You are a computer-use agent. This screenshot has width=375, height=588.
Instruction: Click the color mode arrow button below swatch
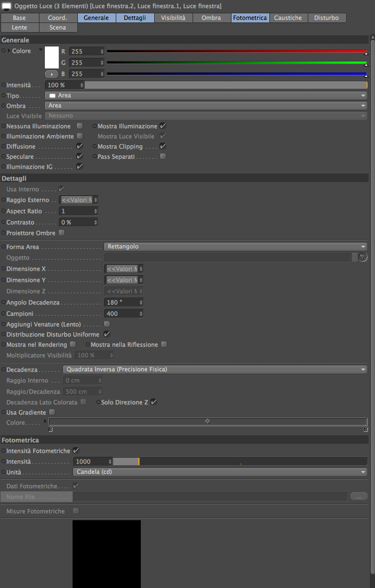click(52, 74)
